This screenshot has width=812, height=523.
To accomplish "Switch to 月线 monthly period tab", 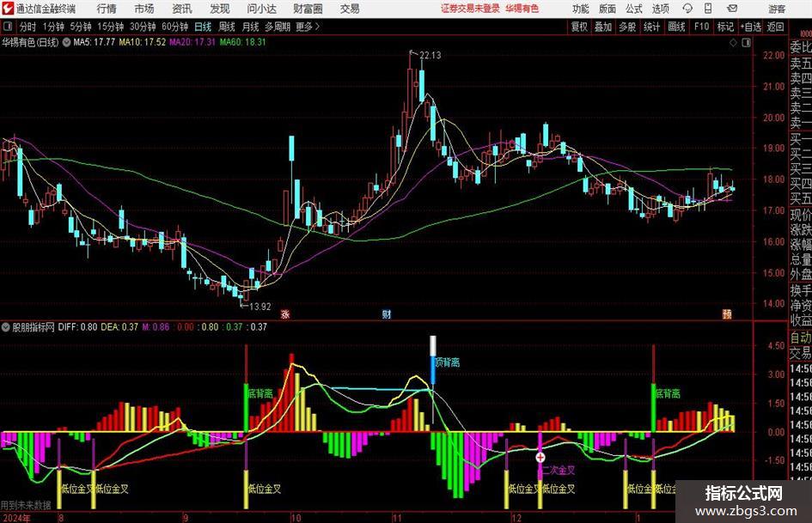I will coord(251,27).
